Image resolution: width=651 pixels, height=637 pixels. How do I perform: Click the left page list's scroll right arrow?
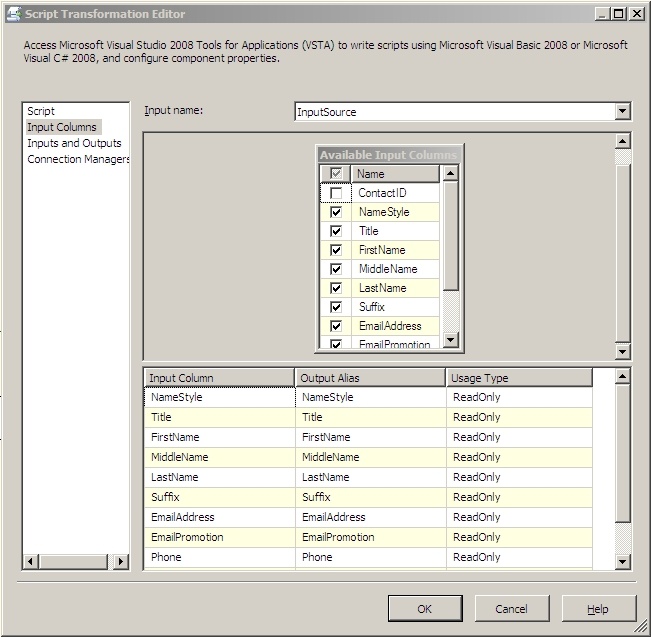pos(121,561)
